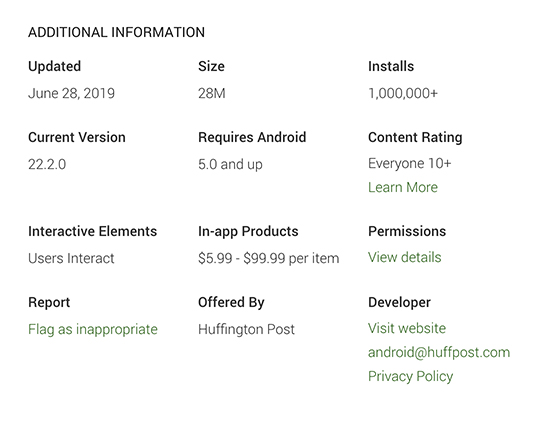Click the Everyone 10+ content rating text
Viewport: 533px width, 428px height.
click(410, 164)
